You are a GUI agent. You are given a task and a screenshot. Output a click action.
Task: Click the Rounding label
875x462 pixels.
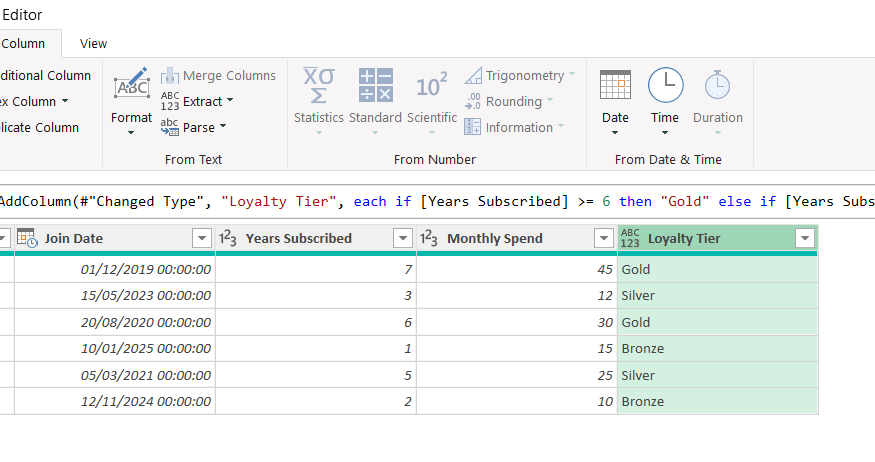[x=514, y=102]
